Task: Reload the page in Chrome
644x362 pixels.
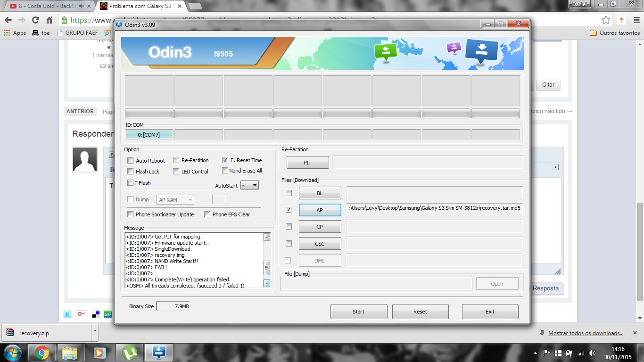Action: point(35,20)
